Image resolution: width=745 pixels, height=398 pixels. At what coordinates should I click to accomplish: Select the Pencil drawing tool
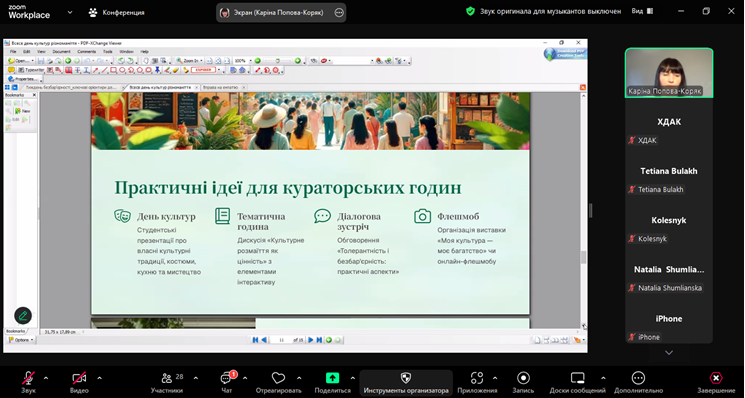coord(167,70)
